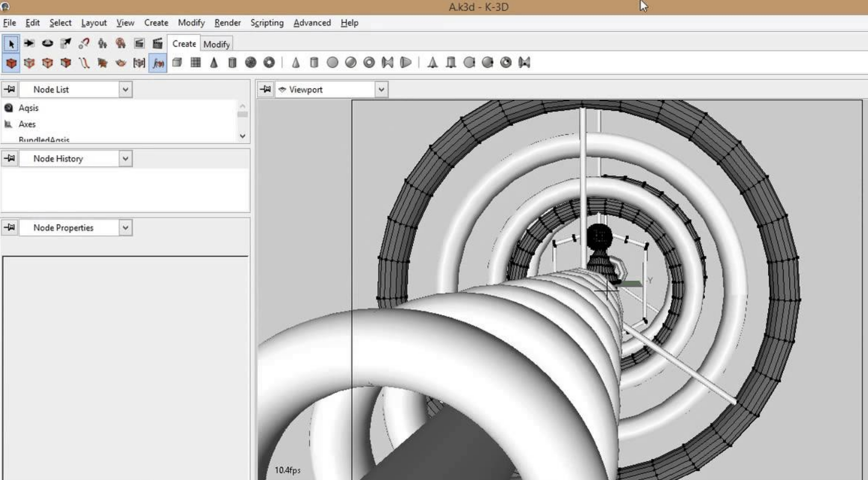Open the Render menu
868x480 pixels.
click(x=228, y=23)
